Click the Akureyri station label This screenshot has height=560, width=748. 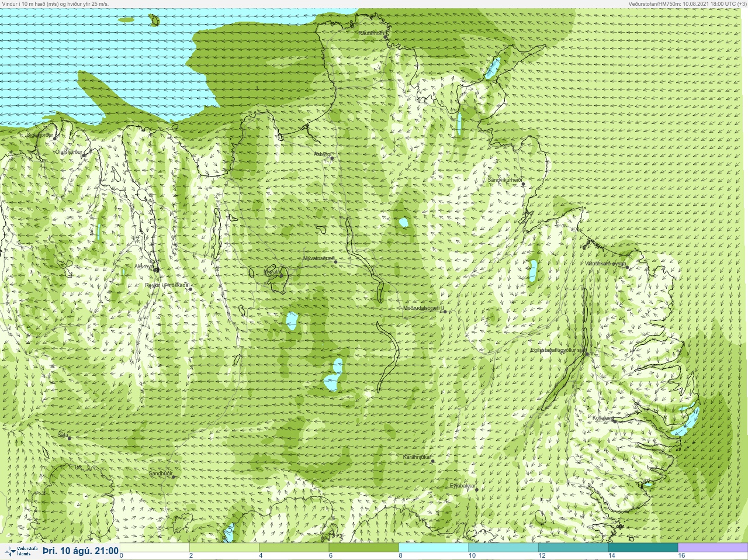pos(144,267)
